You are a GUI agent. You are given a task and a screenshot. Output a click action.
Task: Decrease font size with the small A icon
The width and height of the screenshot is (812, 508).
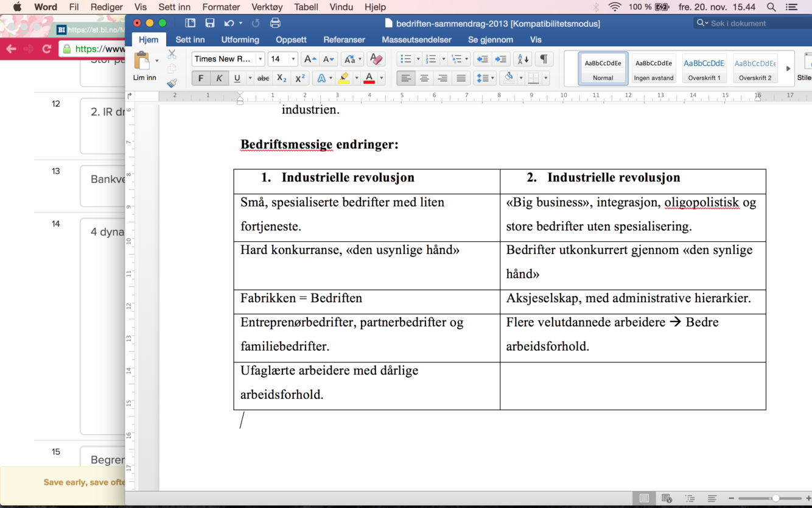(x=328, y=59)
